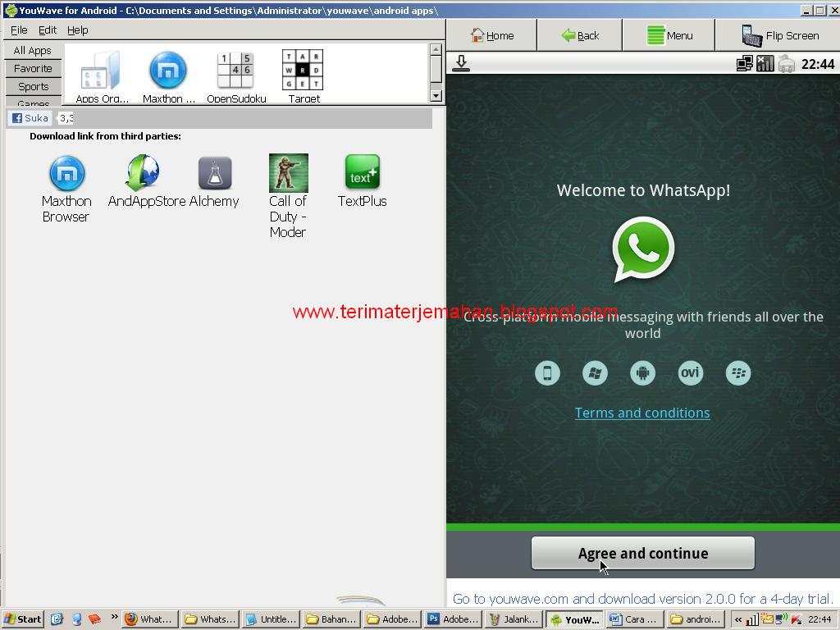Click the Internet Explorer quick launch icon
Viewport: 840px width, 630px height.
click(57, 619)
